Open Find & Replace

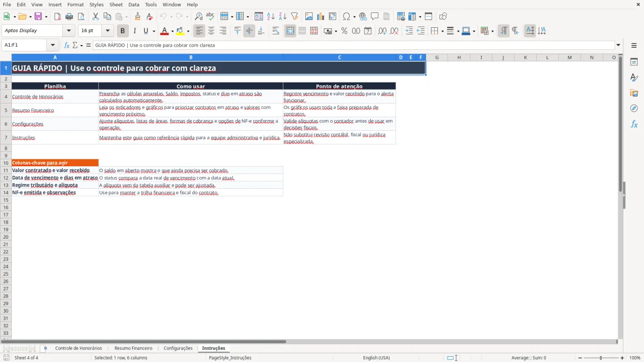[x=199, y=17]
